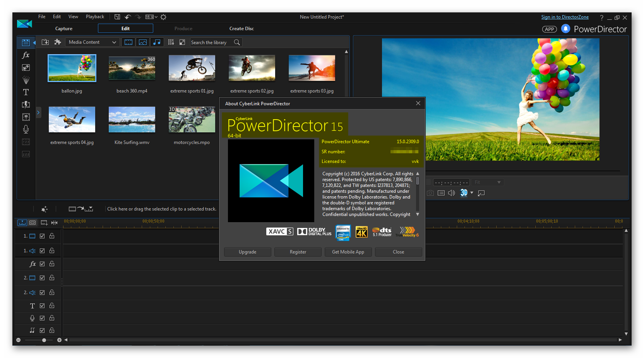Image resolution: width=644 pixels, height=358 pixels.
Task: Click the Close button in About dialog
Action: [x=399, y=252]
